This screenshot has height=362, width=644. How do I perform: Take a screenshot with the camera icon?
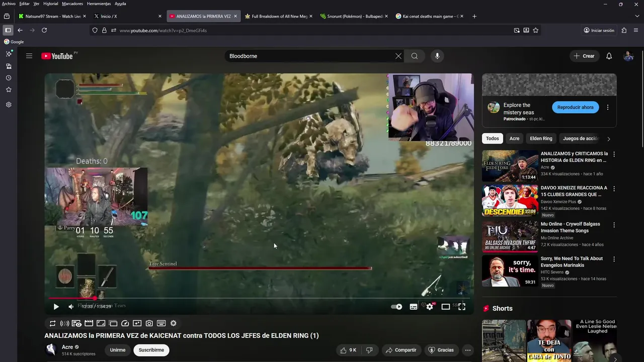pyautogui.click(x=149, y=323)
